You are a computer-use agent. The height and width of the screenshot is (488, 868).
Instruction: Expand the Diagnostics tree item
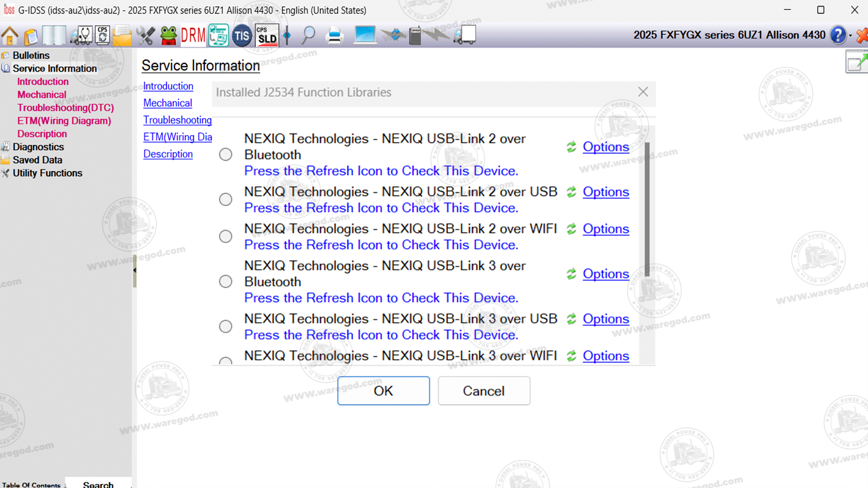38,147
